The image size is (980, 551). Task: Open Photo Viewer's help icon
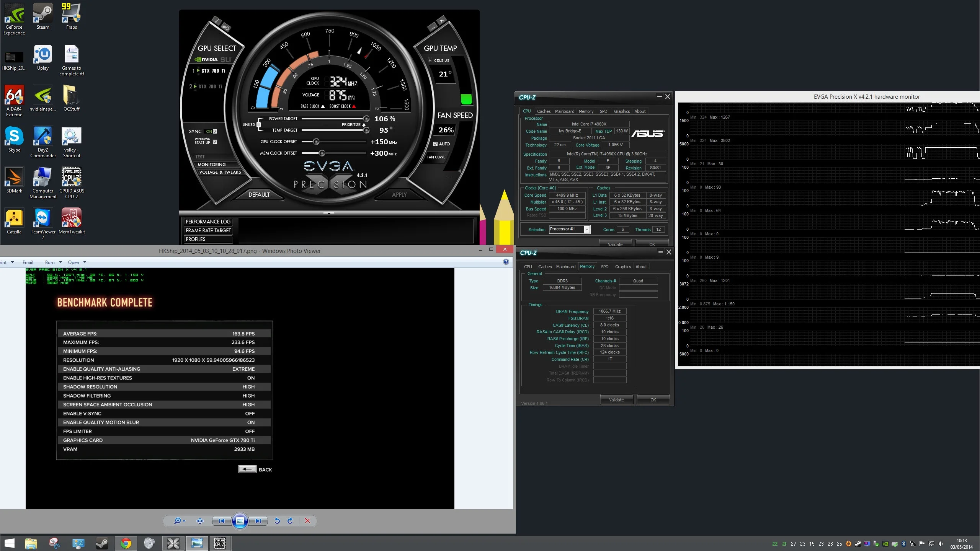click(x=506, y=262)
